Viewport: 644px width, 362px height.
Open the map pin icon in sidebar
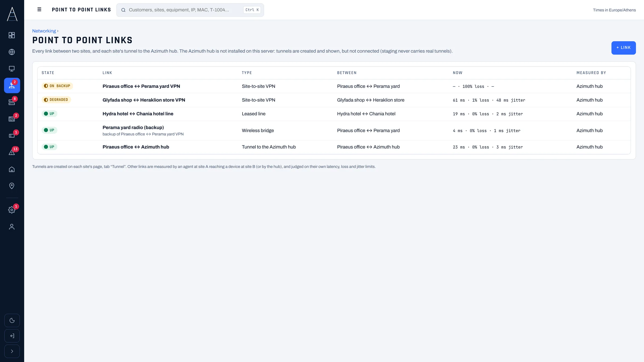(x=12, y=186)
